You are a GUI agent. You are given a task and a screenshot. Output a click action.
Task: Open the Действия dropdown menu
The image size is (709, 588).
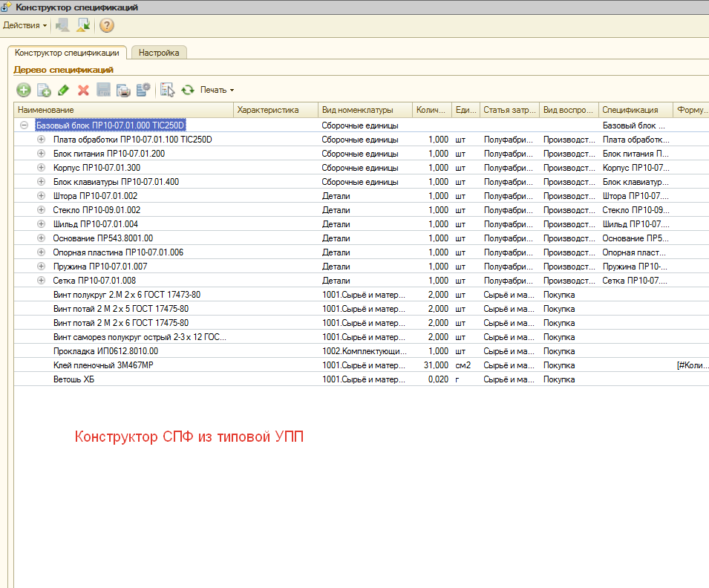pos(24,25)
